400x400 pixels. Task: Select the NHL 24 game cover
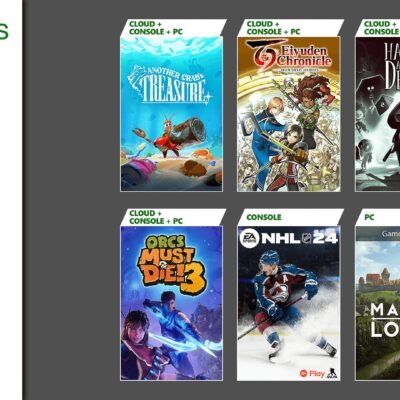click(x=289, y=303)
